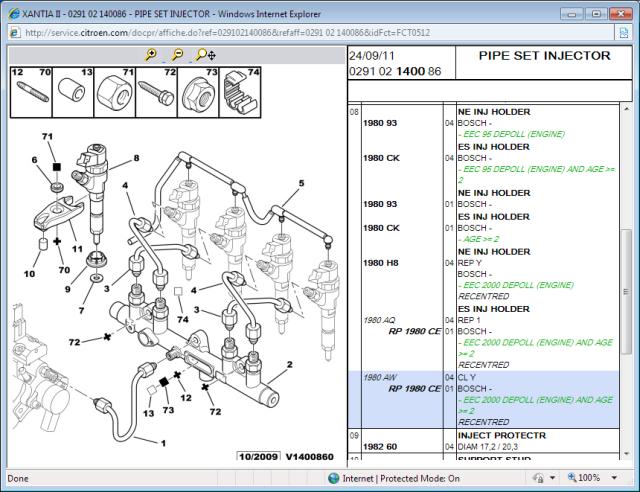Click the RP 1980 CE replacement under 1980 AQ

(x=414, y=331)
